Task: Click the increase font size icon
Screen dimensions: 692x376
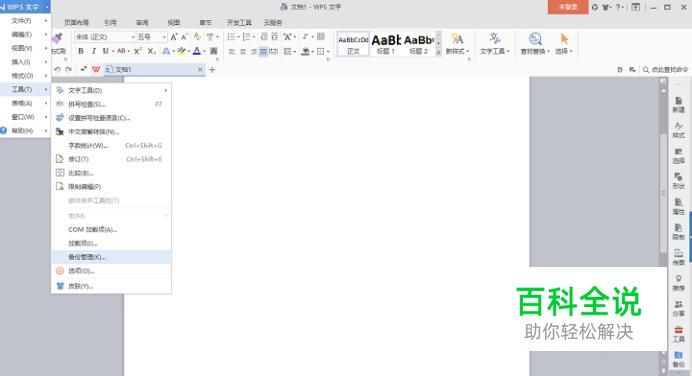Action: pos(174,37)
